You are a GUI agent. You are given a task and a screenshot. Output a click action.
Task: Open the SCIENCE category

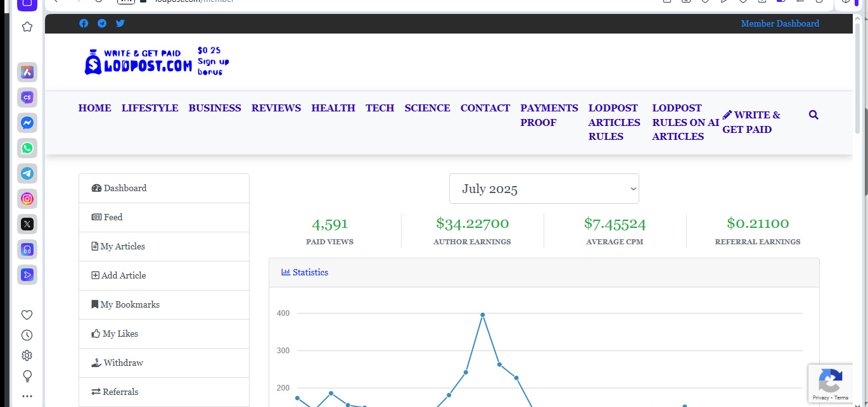point(428,108)
